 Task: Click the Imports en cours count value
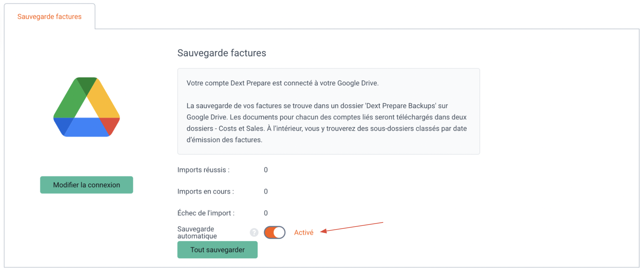[x=266, y=191]
